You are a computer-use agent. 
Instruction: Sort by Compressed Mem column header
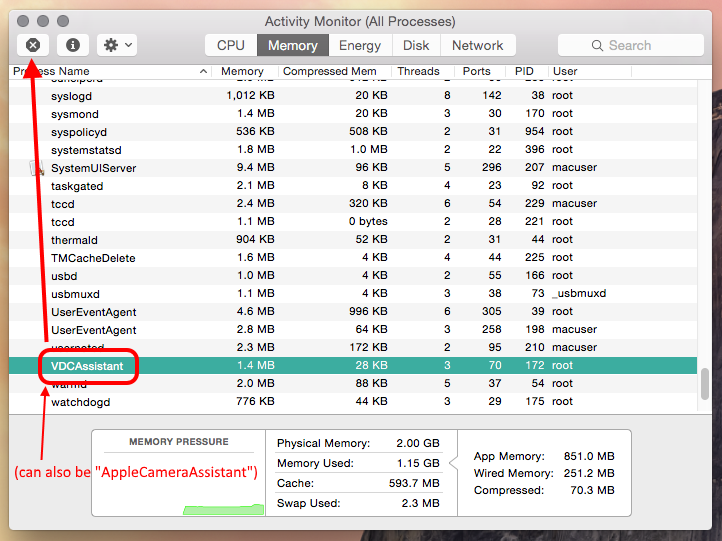pyautogui.click(x=329, y=71)
